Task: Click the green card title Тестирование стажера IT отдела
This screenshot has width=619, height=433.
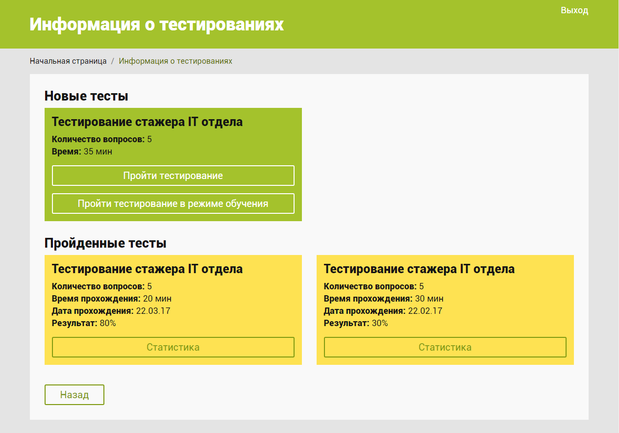Action: pyautogui.click(x=147, y=122)
